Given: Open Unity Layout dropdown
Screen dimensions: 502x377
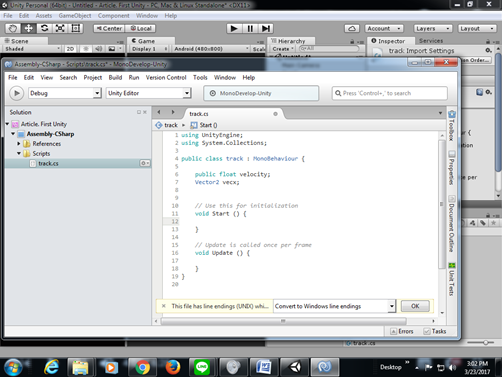Looking at the screenshot, I should tap(477, 29).
